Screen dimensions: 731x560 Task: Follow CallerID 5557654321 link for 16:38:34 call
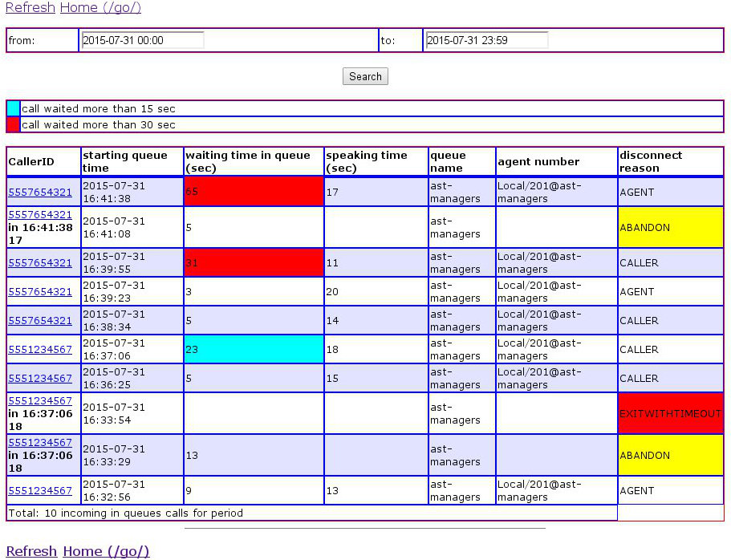coord(40,321)
